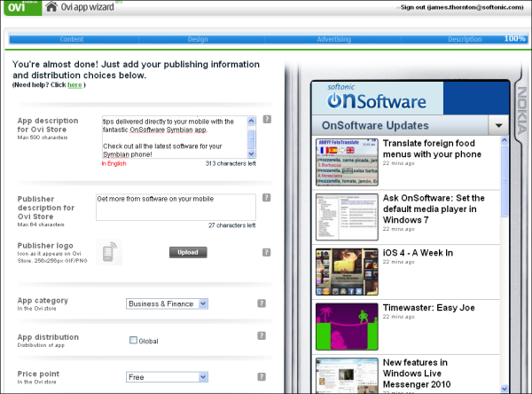The width and height of the screenshot is (532, 394).
Task: Expand the OnSoftware Updates dropdown arrow
Action: coord(499,126)
